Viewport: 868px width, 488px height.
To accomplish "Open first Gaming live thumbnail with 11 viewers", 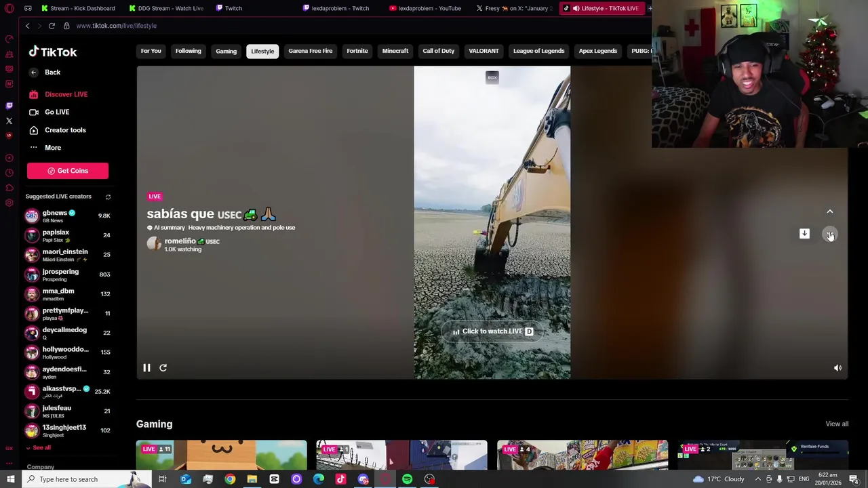I will (x=221, y=455).
